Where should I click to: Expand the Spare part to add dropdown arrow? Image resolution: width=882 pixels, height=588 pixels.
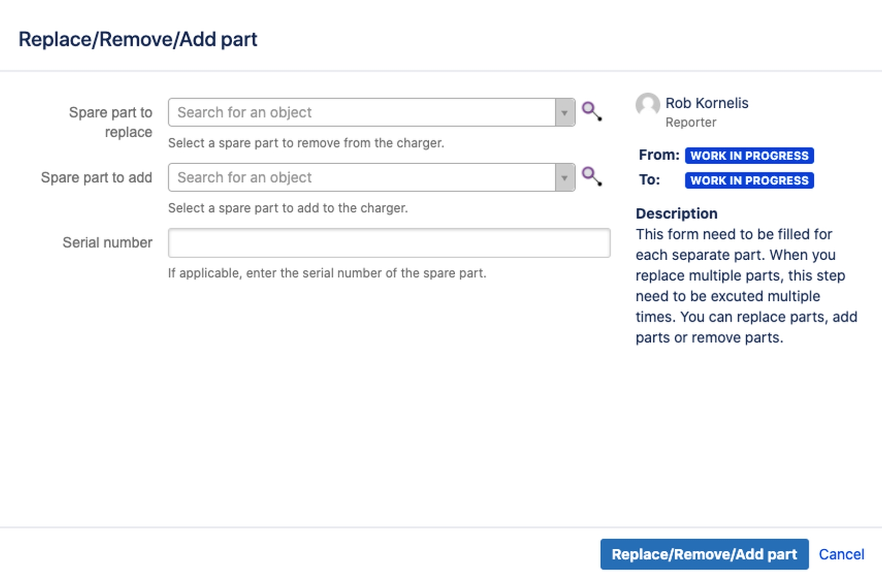(x=565, y=178)
